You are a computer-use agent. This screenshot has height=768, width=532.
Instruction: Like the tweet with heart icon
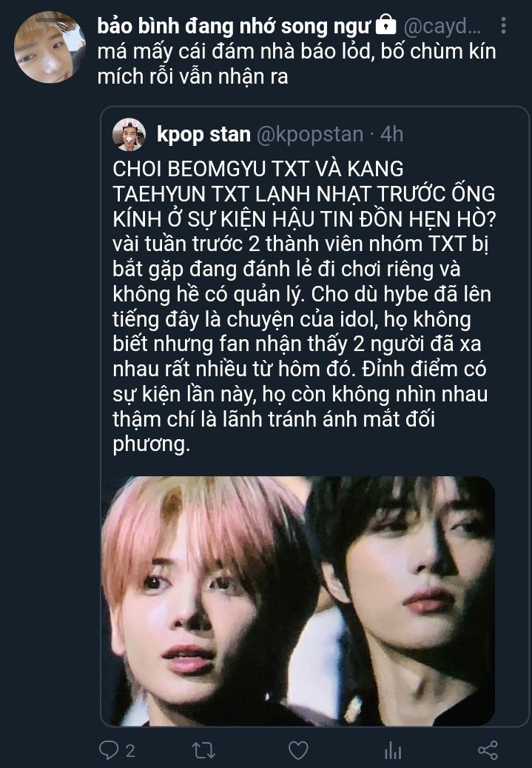[x=298, y=750]
